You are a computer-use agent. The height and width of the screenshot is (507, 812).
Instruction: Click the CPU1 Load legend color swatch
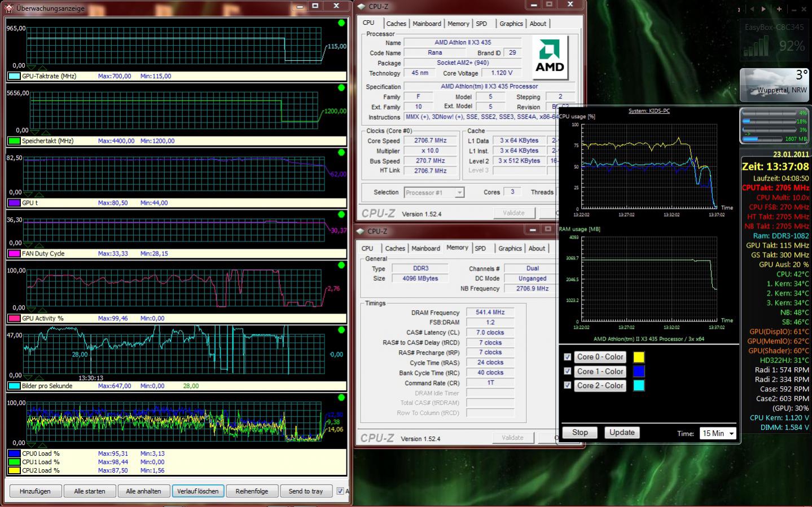point(15,462)
